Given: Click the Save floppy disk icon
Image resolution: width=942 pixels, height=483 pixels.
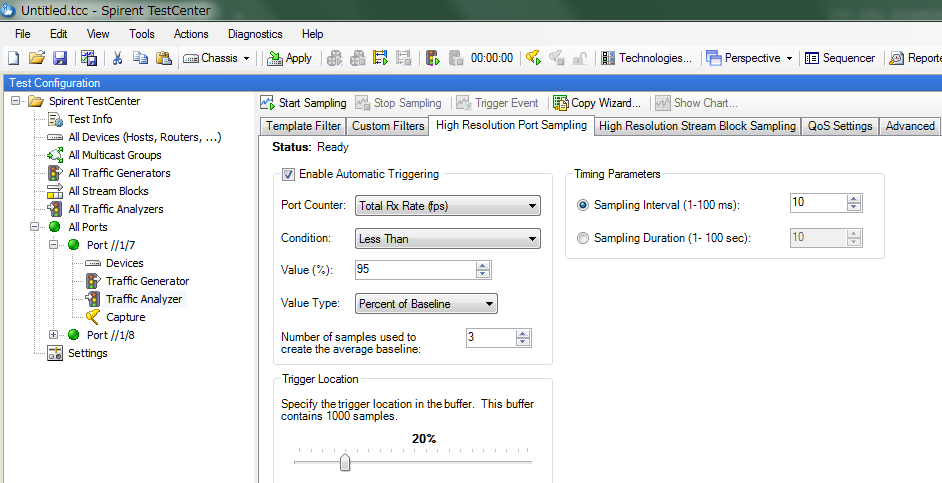Looking at the screenshot, I should pos(60,58).
